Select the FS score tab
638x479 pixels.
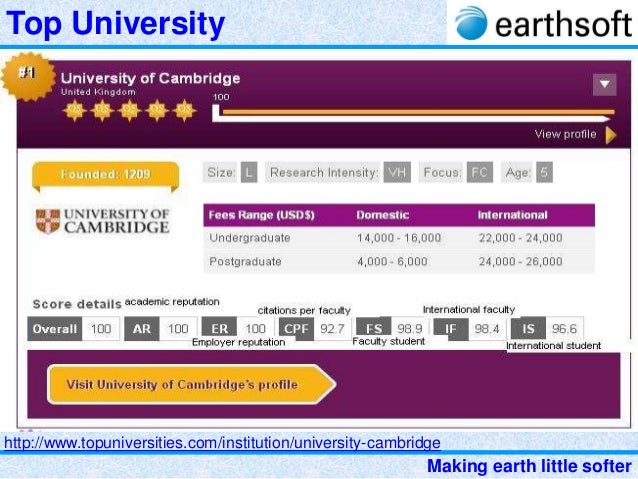point(374,327)
